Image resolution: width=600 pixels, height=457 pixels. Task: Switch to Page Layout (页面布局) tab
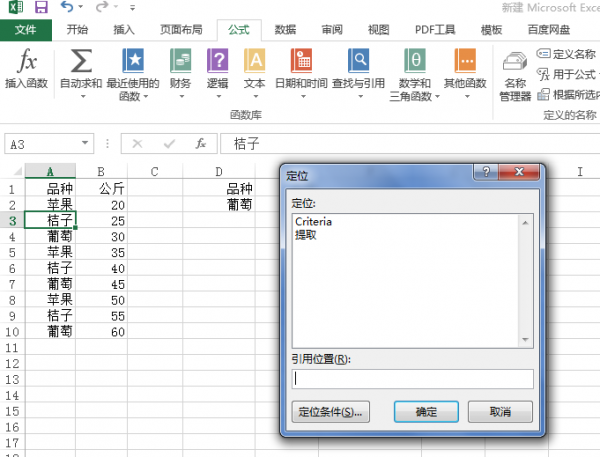point(181,30)
